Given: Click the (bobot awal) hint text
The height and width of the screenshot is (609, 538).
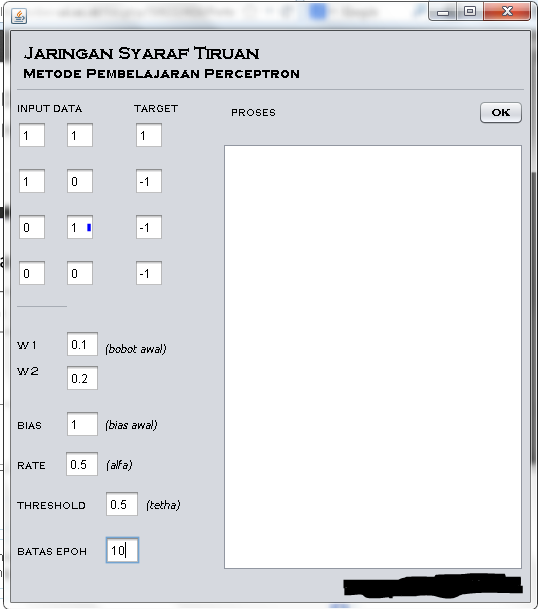Looking at the screenshot, I should click(x=136, y=349).
